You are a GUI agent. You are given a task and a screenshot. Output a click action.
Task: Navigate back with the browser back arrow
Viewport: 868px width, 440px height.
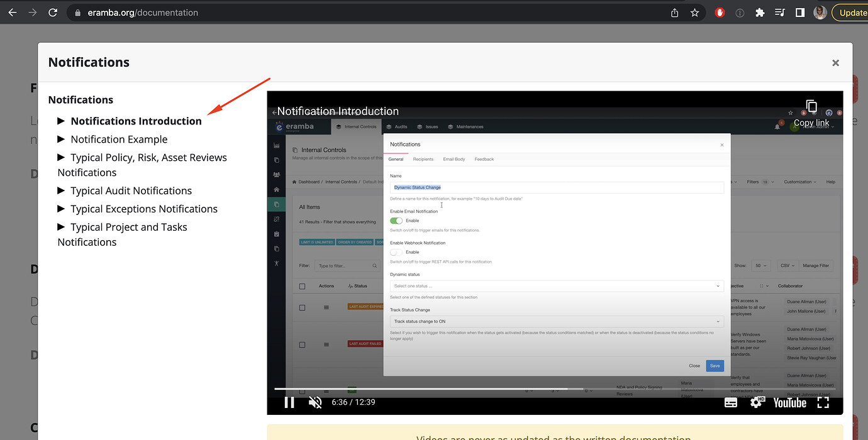click(x=13, y=12)
